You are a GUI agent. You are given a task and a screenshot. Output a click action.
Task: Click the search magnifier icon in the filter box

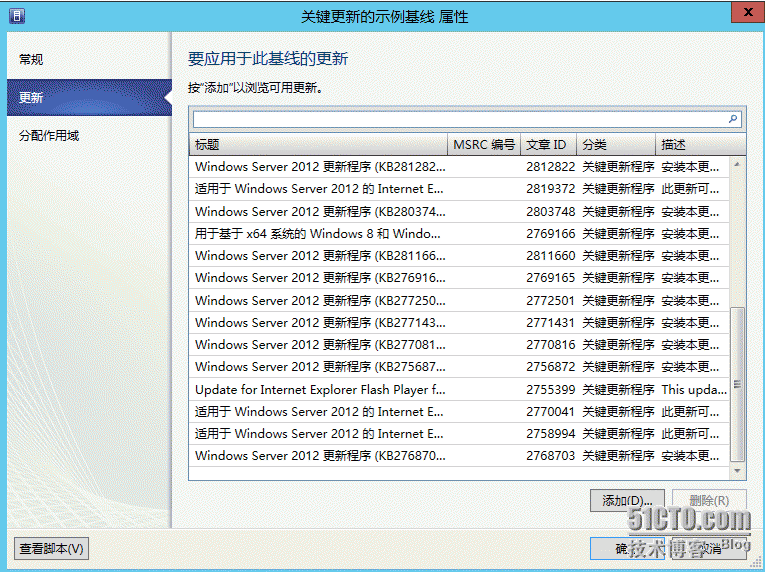coord(733,119)
